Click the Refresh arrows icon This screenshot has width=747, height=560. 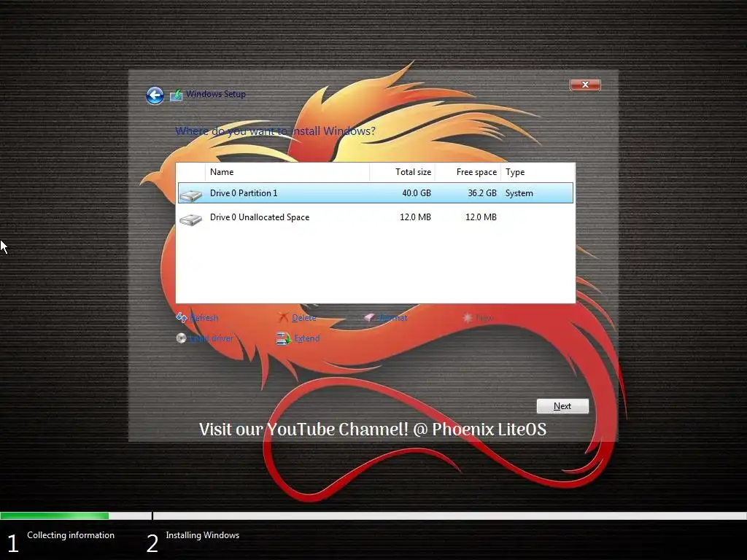coord(181,318)
